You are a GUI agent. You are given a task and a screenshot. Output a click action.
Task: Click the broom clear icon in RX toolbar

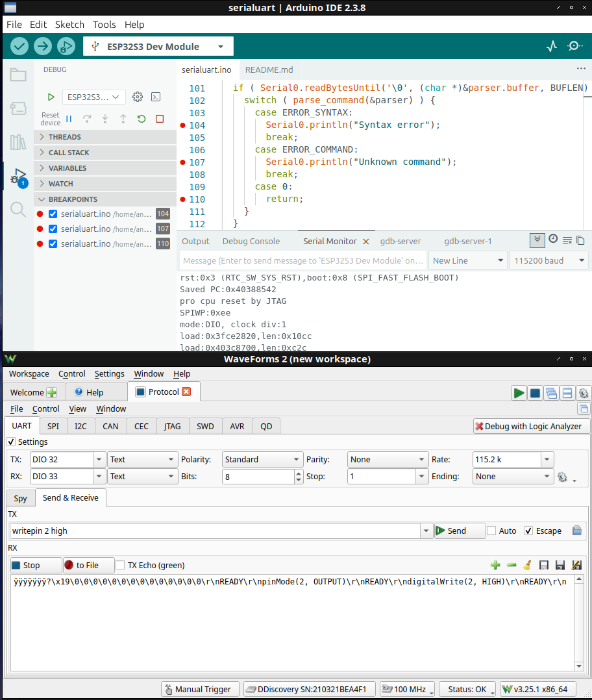tap(527, 565)
